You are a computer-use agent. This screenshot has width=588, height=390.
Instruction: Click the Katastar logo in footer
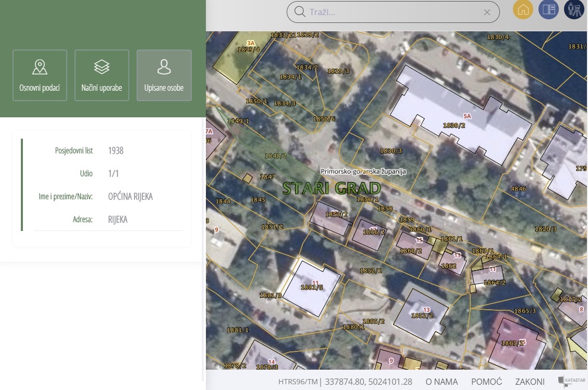(572, 381)
